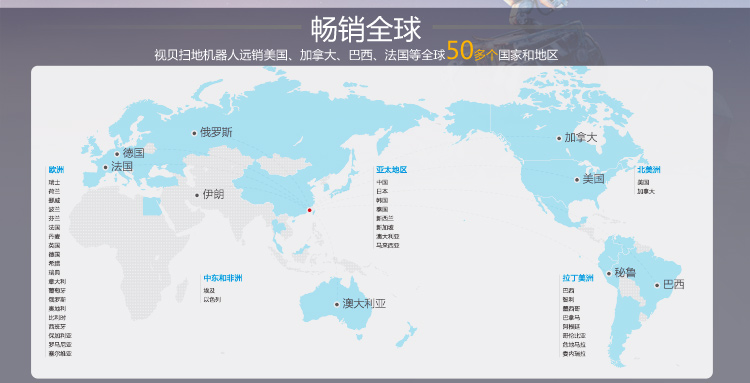Click the 北美洲 region heading
The width and height of the screenshot is (750, 383).
coord(649,170)
